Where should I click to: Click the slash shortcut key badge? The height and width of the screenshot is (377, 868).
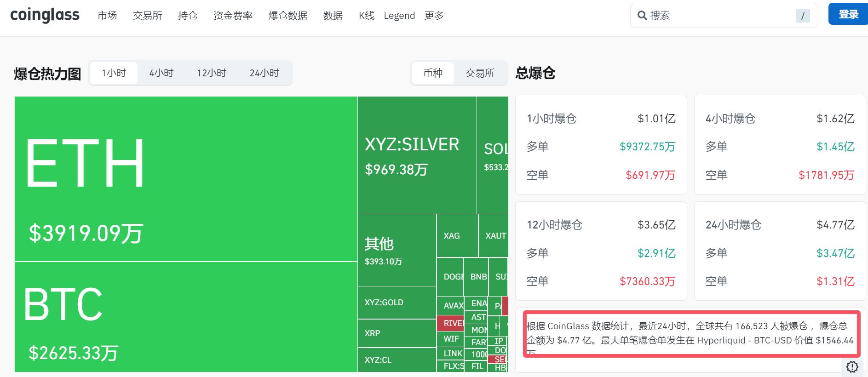coord(803,16)
